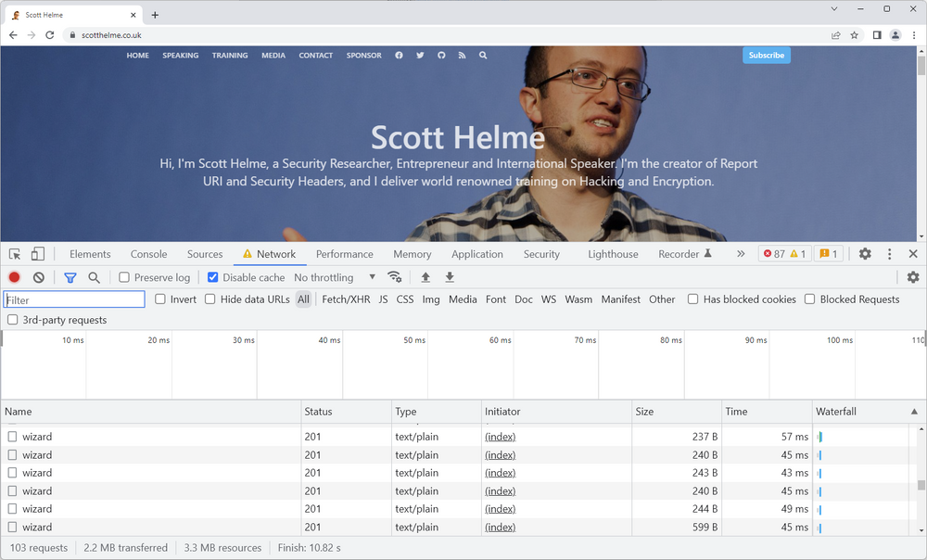Switch to the Console panel
927x560 pixels.
(x=148, y=253)
